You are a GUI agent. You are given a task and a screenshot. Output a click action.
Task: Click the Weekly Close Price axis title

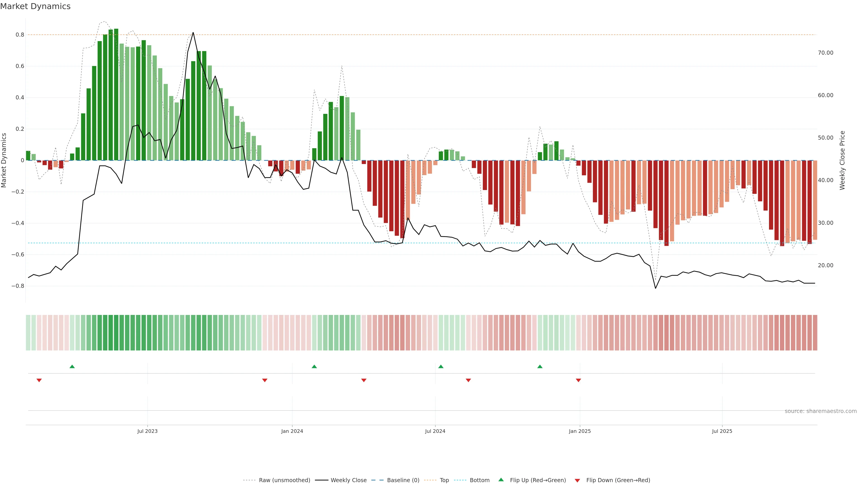pos(842,160)
